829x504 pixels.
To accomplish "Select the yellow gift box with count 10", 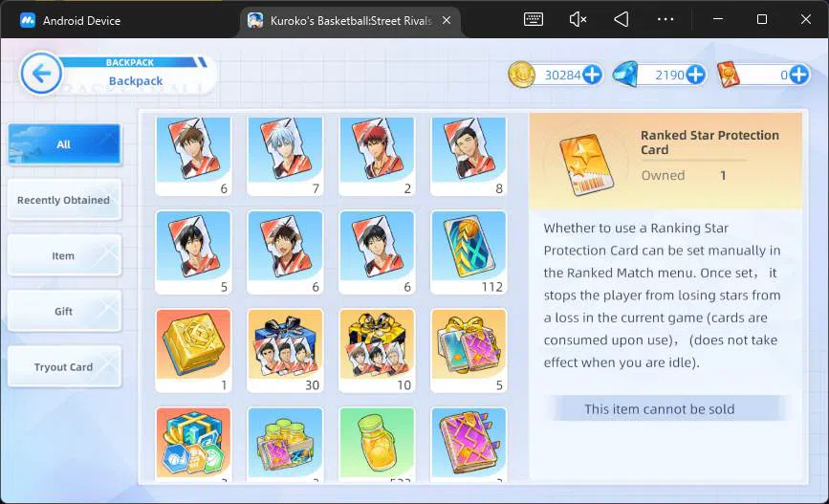I will coord(377,351).
